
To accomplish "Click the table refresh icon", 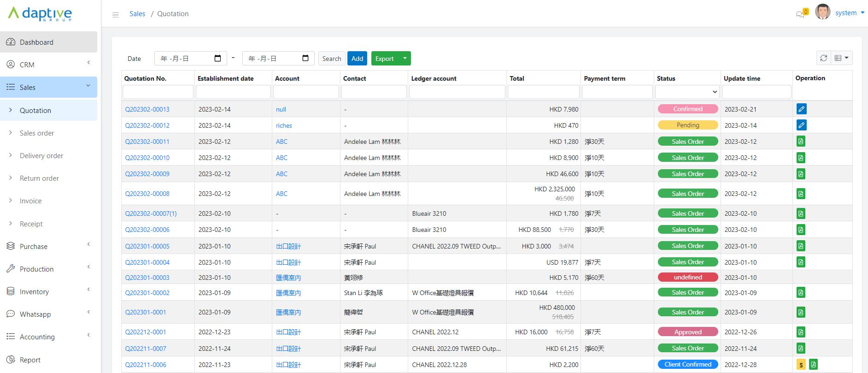I will tap(824, 58).
